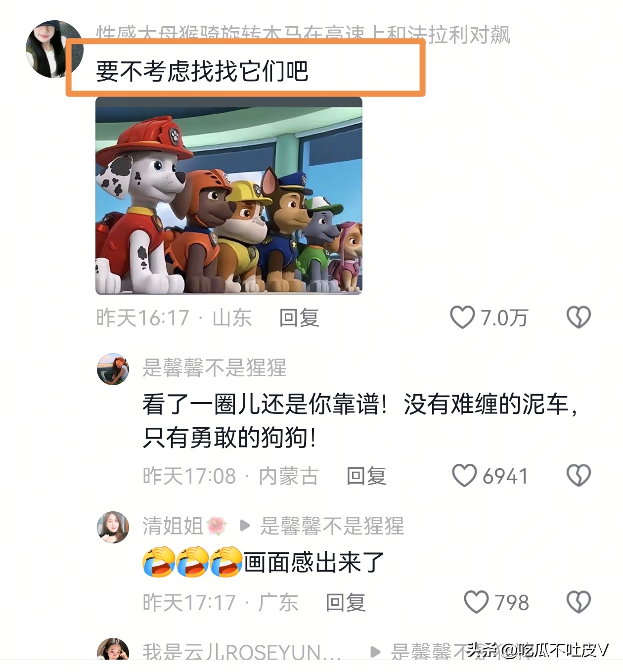Screen dimensions: 623x672
Task: Reply to the 昨天16:17 山东 comment
Action: [299, 317]
